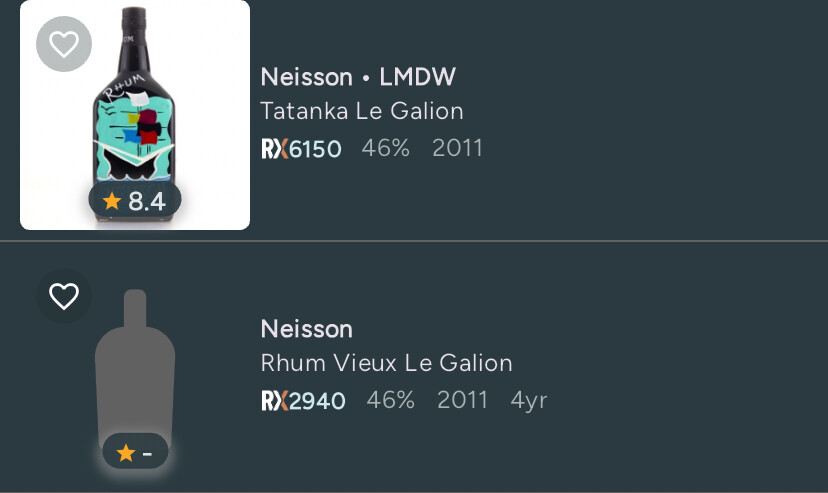Screen dimensions: 828x493
Task: Tap the 46% ABV on Rhum Vieux
Action: (390, 400)
